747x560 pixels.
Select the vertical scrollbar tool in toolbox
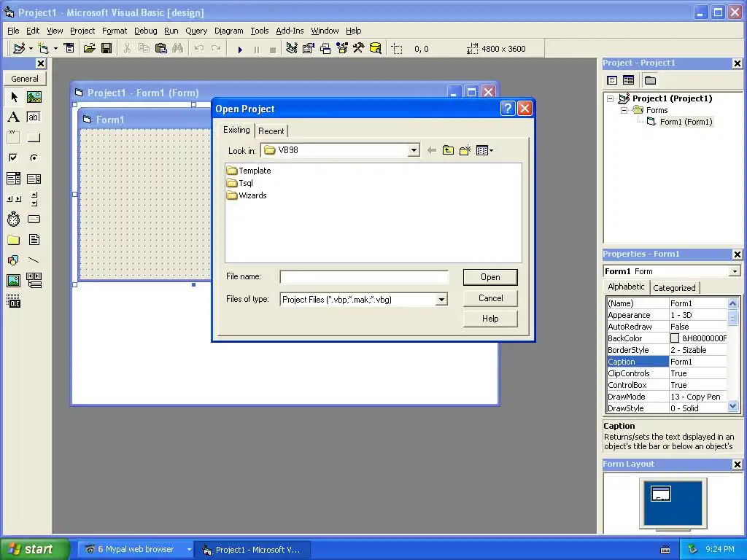[34, 199]
